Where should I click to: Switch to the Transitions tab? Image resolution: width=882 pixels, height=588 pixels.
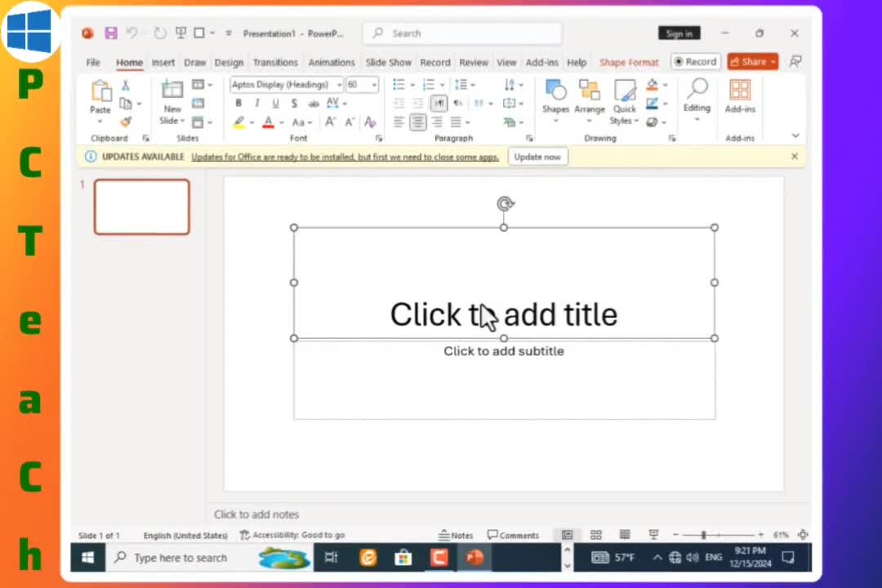[x=275, y=62]
